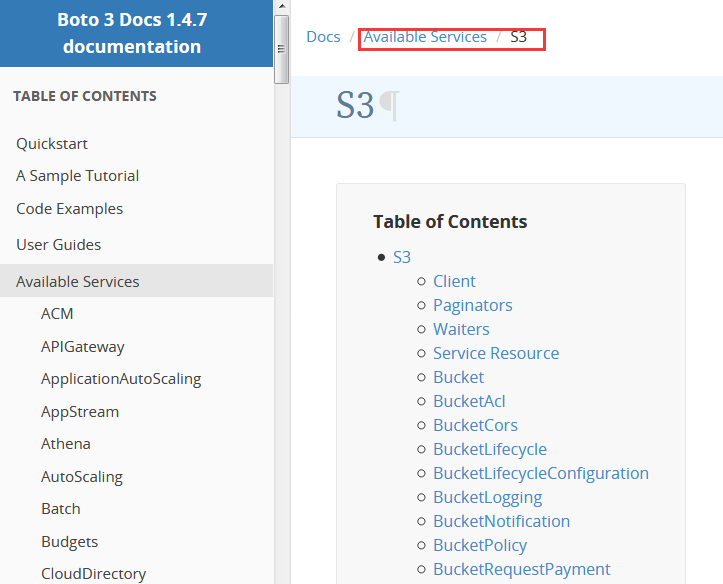The image size is (723, 584).
Task: Click Docs breadcrumb link
Action: tap(323, 37)
